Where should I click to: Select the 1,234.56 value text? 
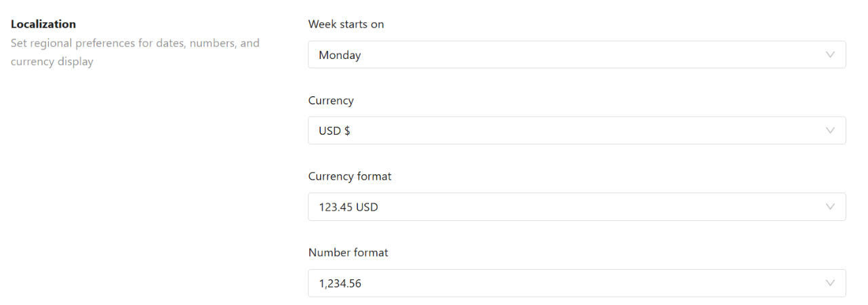coord(340,284)
